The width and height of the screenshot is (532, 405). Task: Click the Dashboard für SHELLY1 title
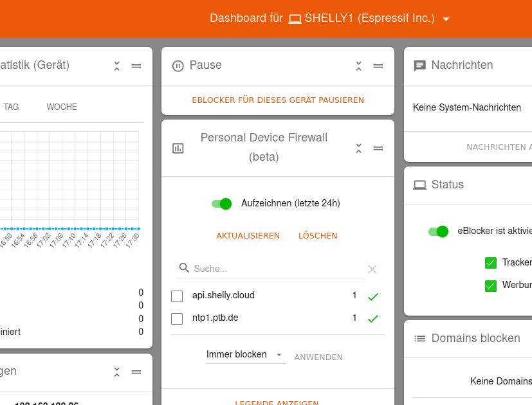coord(322,18)
